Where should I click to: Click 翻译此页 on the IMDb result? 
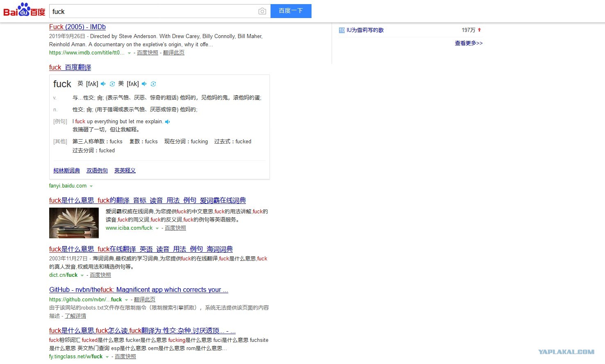(x=174, y=53)
